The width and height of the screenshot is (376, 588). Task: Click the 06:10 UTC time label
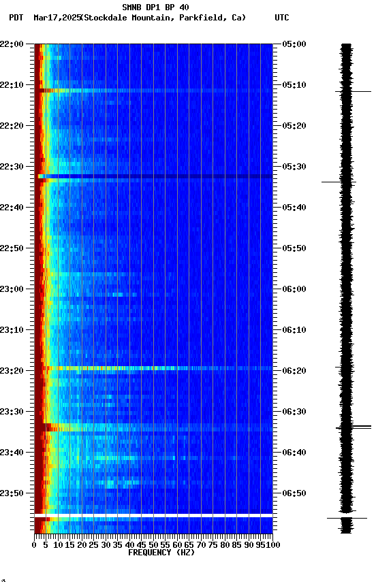pos(294,330)
